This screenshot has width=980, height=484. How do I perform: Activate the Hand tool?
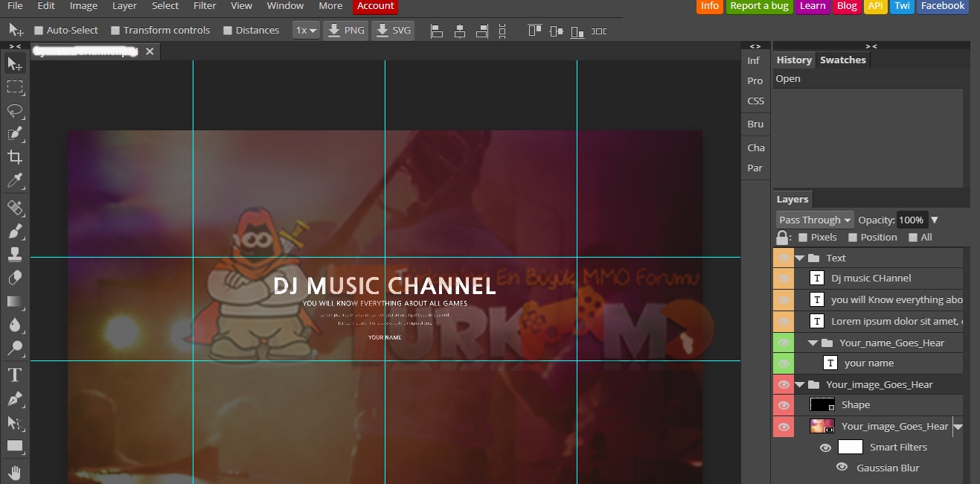click(15, 472)
